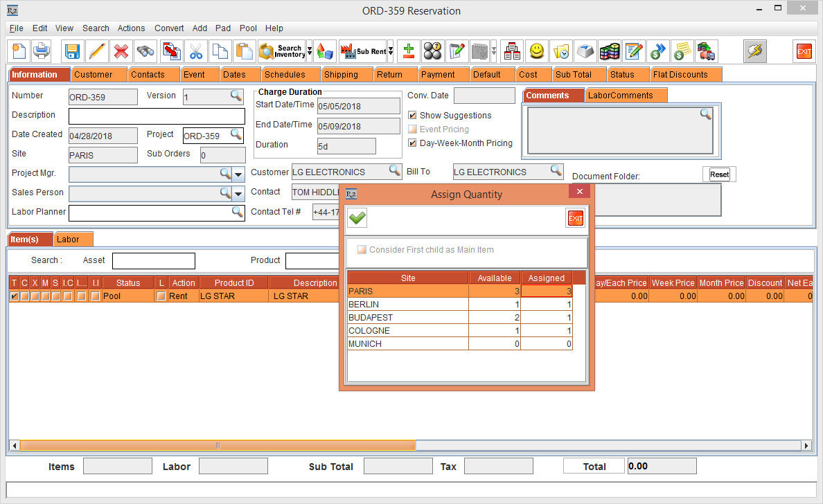This screenshot has height=504, width=823.
Task: Expand the Sales Person dropdown arrow
Action: pos(238,193)
